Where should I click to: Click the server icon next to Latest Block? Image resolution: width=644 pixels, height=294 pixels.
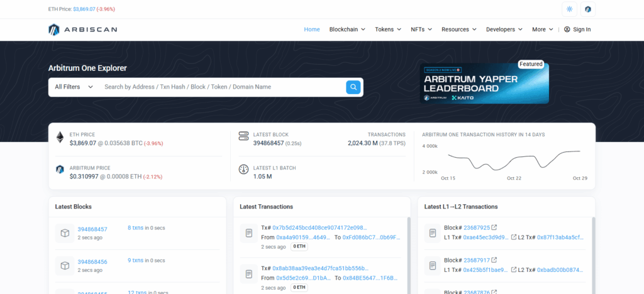tap(243, 136)
